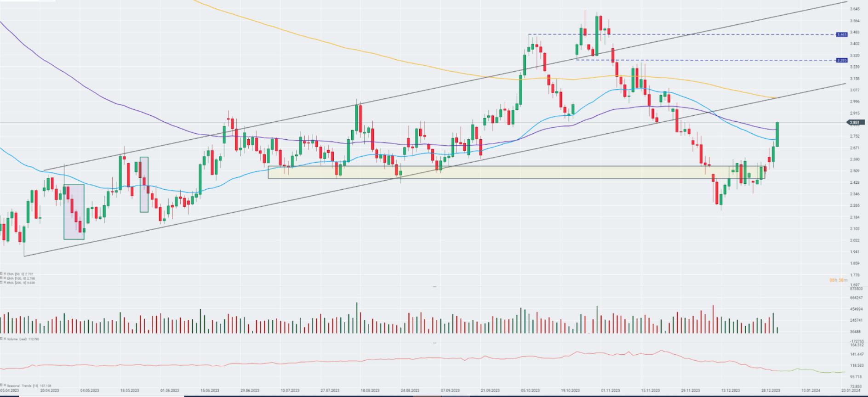868x397 pixels.
Task: Click the 1.941 price axis label
Action: 855,252
